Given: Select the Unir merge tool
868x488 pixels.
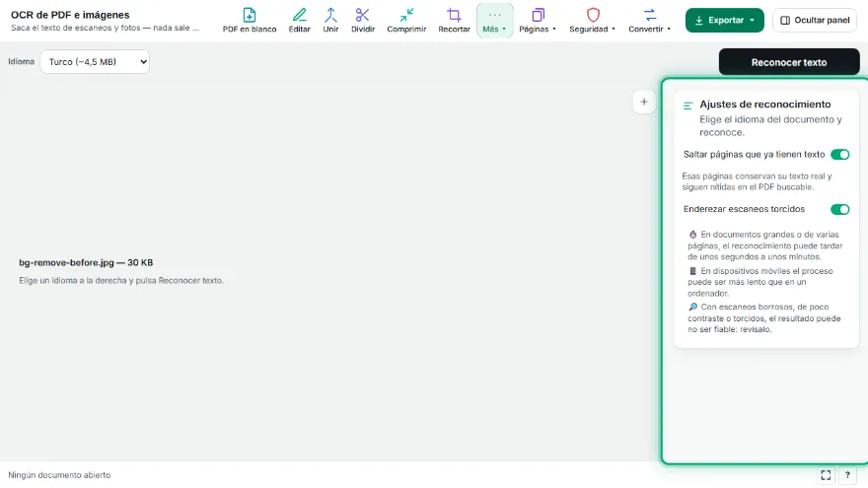Looking at the screenshot, I should 330,21.
